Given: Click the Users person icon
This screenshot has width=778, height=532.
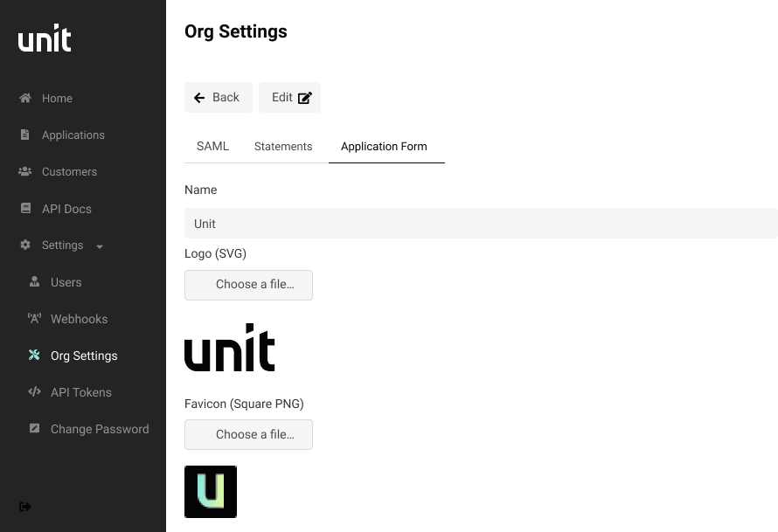Looking at the screenshot, I should click(36, 282).
